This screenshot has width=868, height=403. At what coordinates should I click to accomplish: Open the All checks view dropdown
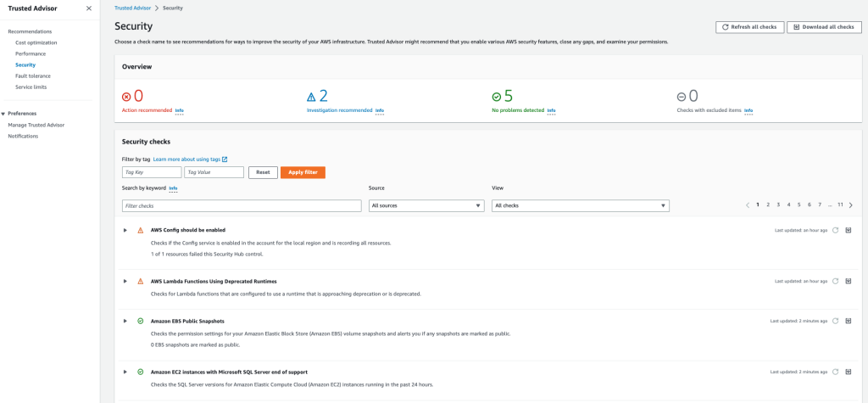(580, 205)
